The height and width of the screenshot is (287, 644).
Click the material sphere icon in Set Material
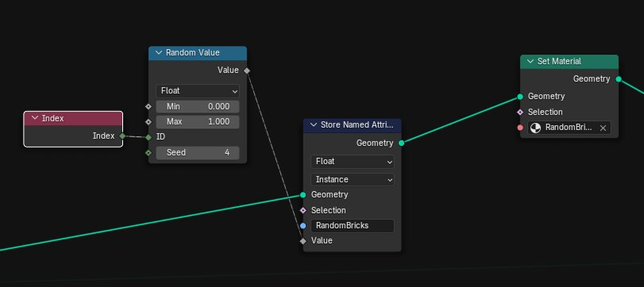click(x=535, y=128)
